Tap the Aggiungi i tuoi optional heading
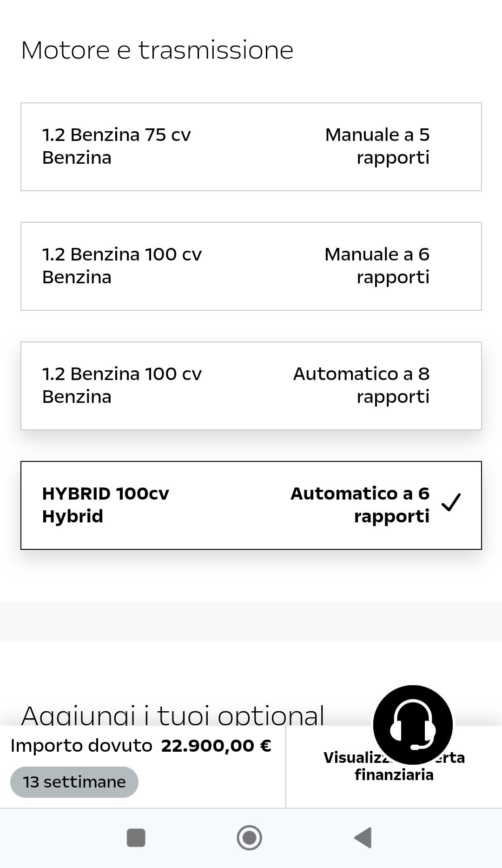 pyautogui.click(x=172, y=715)
